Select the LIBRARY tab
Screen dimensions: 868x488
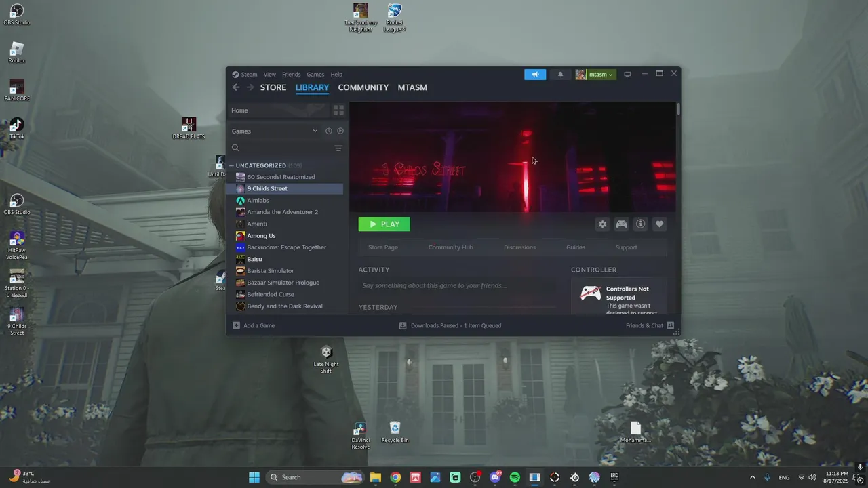(x=312, y=87)
